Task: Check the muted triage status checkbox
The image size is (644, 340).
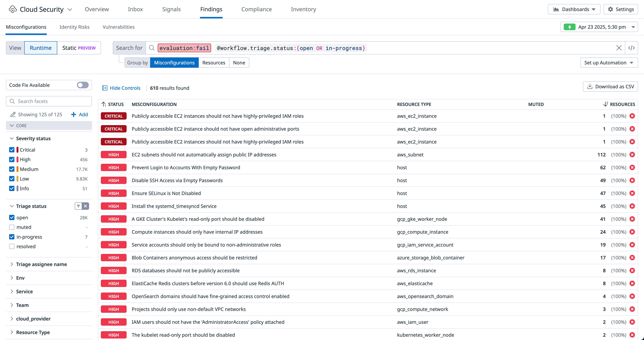Action: 12,227
